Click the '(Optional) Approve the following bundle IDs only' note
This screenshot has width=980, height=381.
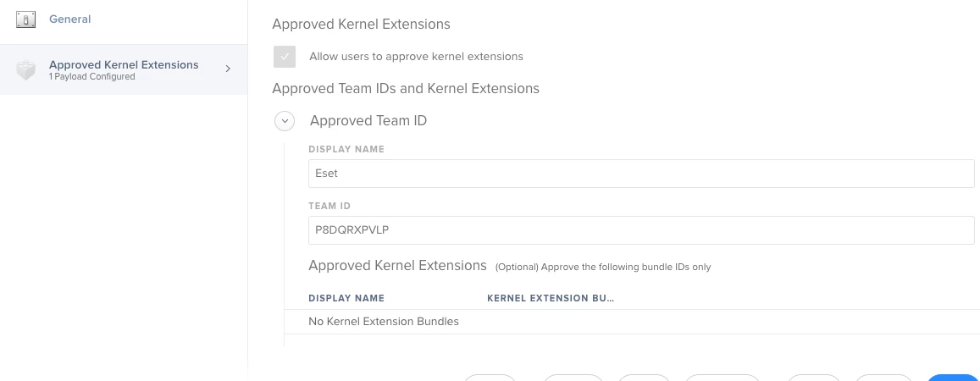[x=603, y=267]
